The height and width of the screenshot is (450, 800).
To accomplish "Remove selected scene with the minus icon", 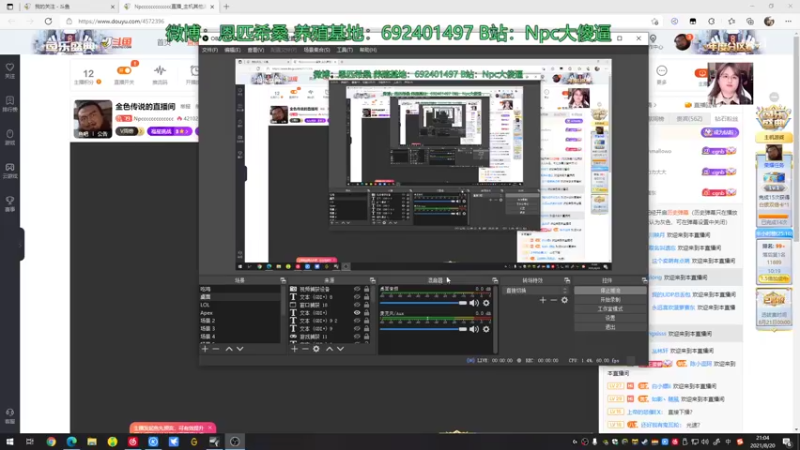I will click(216, 349).
